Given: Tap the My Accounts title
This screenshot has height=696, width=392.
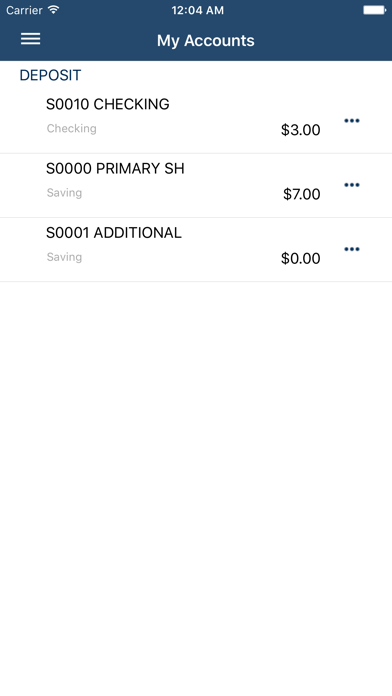Looking at the screenshot, I should click(206, 41).
